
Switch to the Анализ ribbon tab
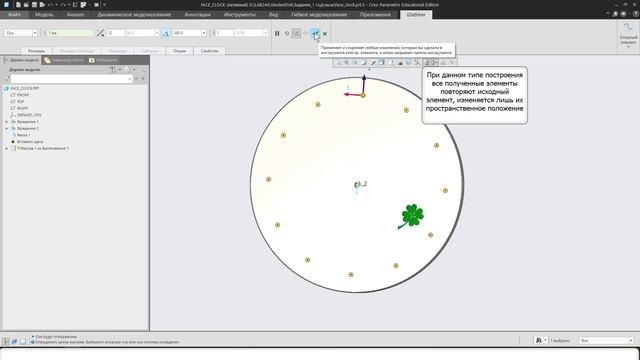(76, 14)
